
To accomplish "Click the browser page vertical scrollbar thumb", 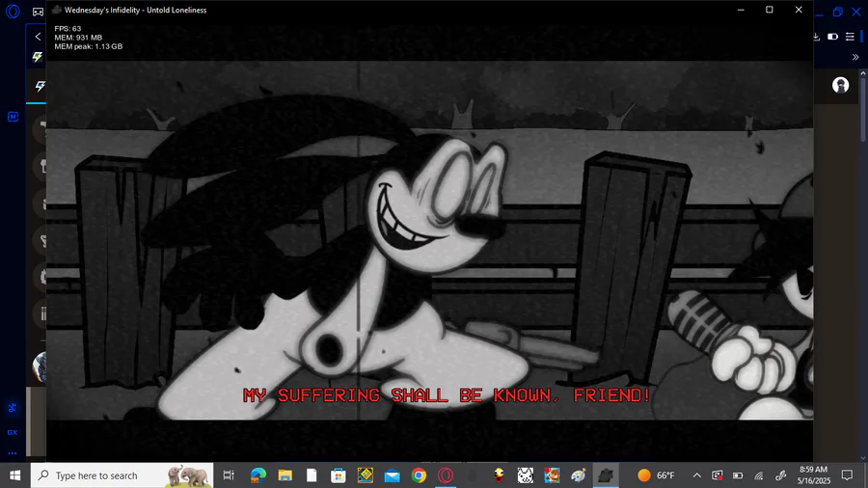I will [863, 110].
